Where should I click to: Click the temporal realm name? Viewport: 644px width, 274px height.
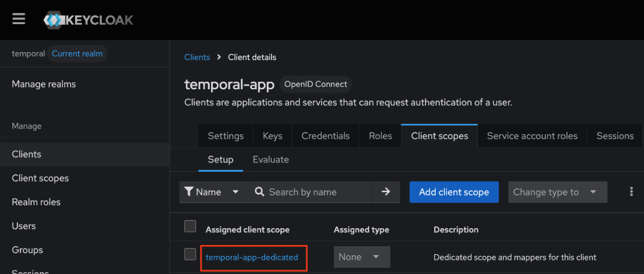[29, 54]
